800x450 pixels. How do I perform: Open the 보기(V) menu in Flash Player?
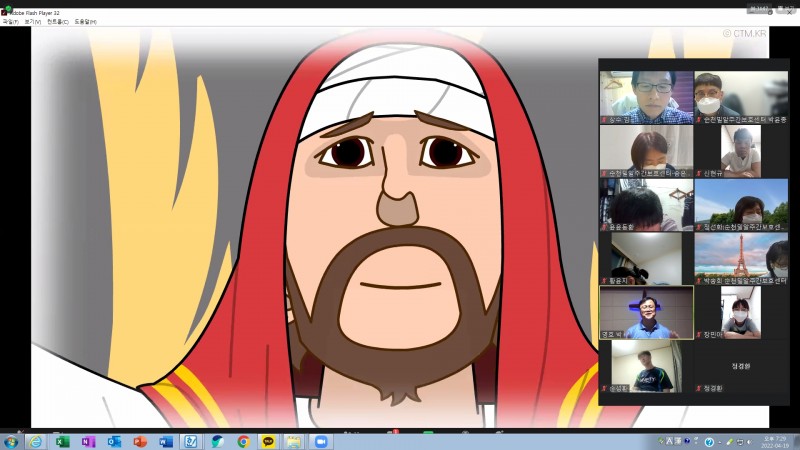pos(32,22)
